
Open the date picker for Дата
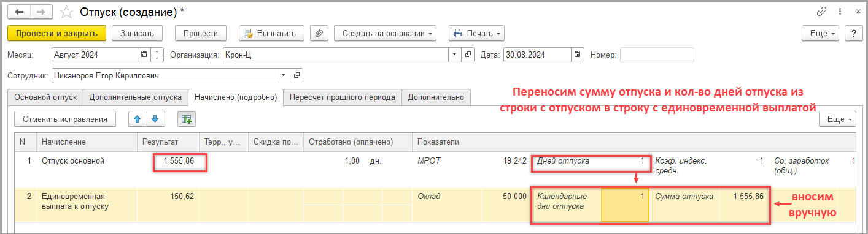point(578,55)
